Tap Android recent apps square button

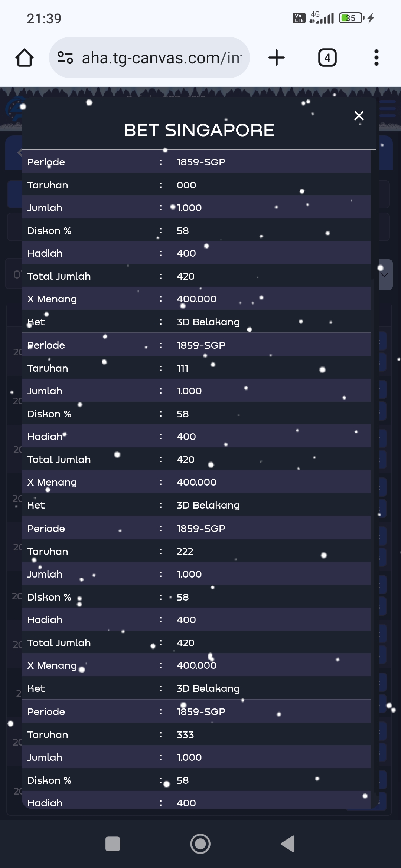point(113,844)
